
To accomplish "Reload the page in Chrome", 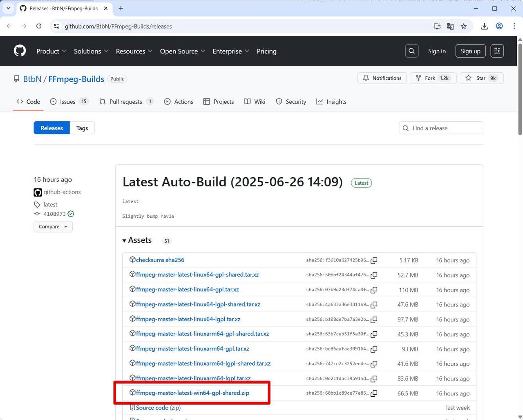I will pos(39,26).
